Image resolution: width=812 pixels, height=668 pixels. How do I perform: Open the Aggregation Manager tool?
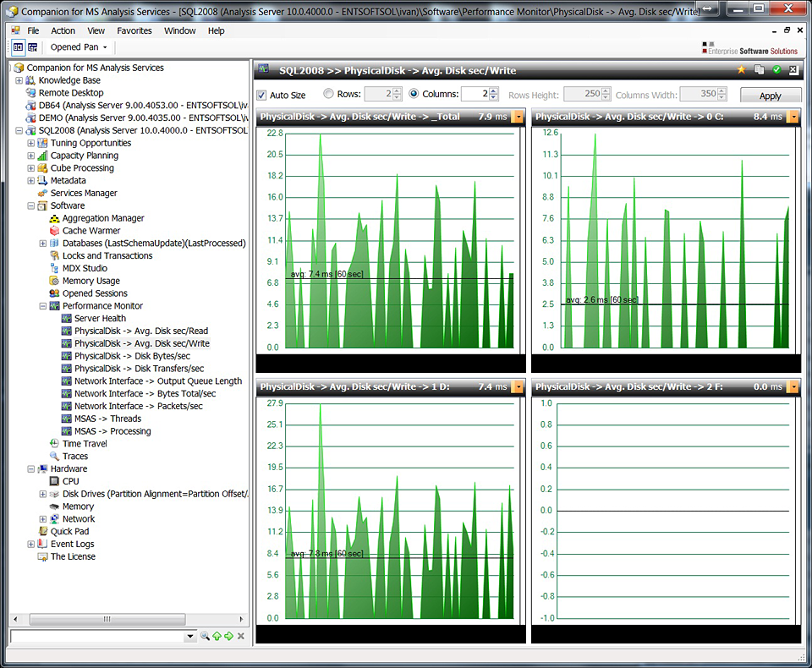click(x=103, y=218)
